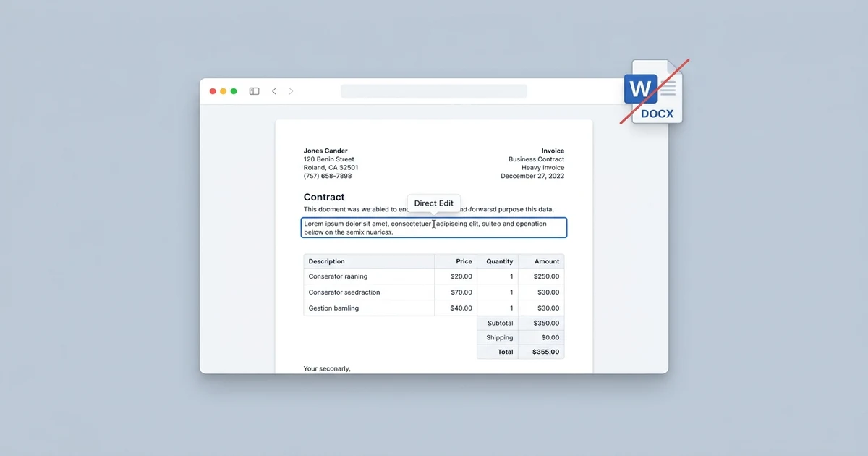Viewport: 868px width, 456px height.
Task: Click the sentence starting This docment was
Action: (x=428, y=209)
